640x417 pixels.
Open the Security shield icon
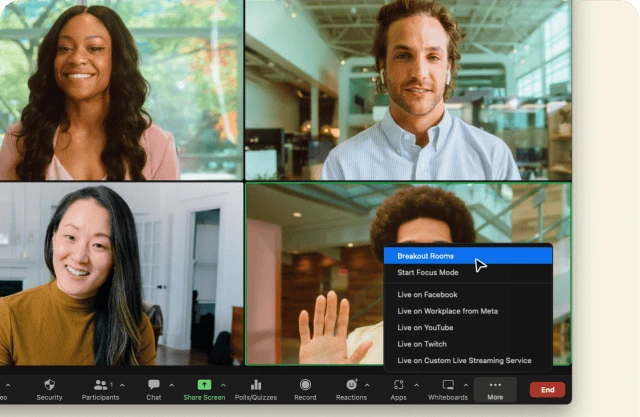point(49,385)
